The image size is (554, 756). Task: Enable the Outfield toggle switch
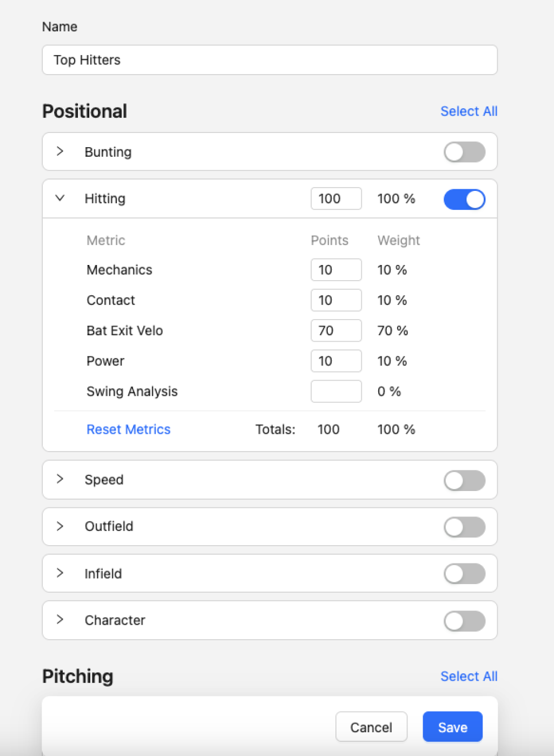(x=464, y=527)
